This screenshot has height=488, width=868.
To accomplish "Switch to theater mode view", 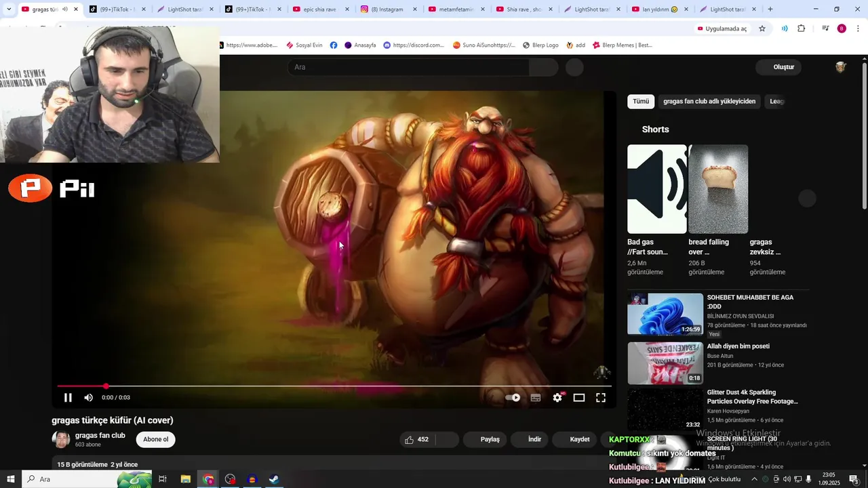I will pyautogui.click(x=579, y=398).
